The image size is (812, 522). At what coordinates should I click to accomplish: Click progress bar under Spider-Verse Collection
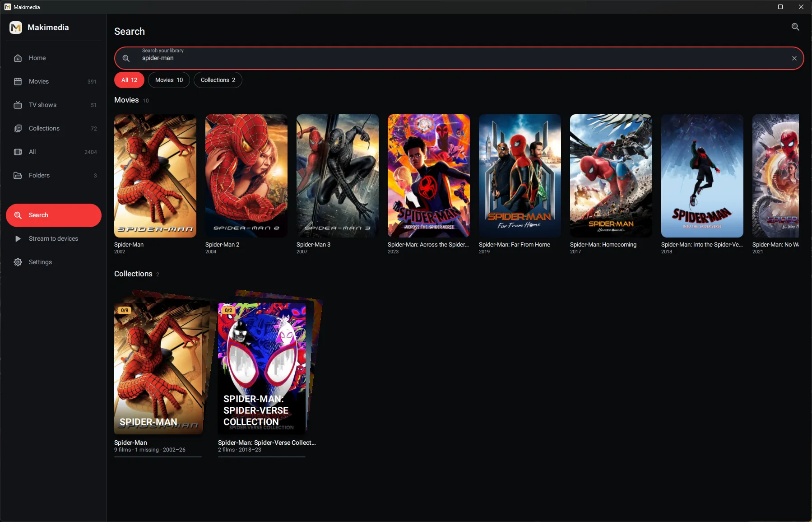262,457
